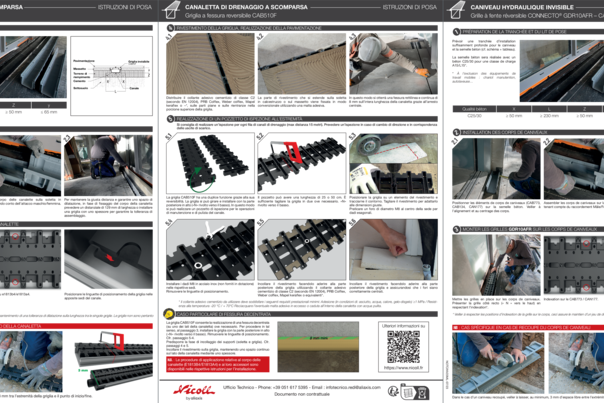Click the step icon for Installation des corps de caniveaux

click(455, 131)
